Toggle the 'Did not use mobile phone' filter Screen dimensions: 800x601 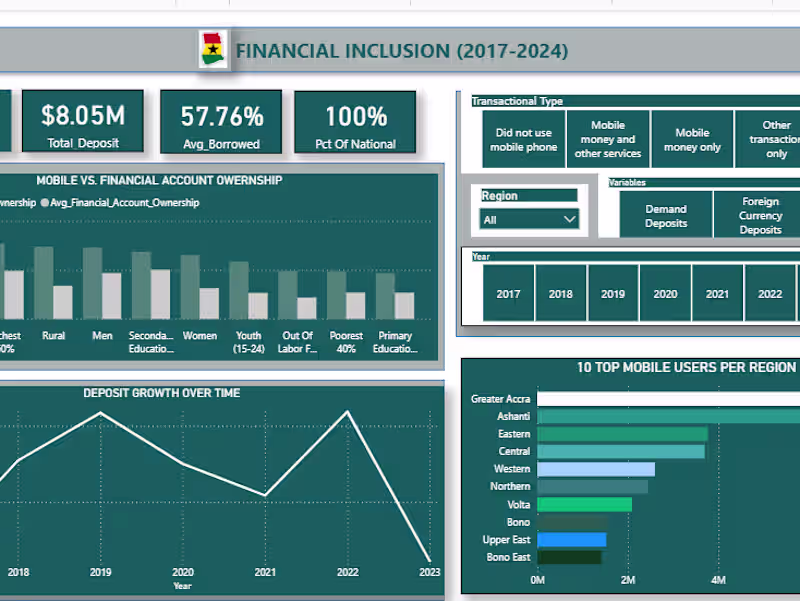pos(524,139)
